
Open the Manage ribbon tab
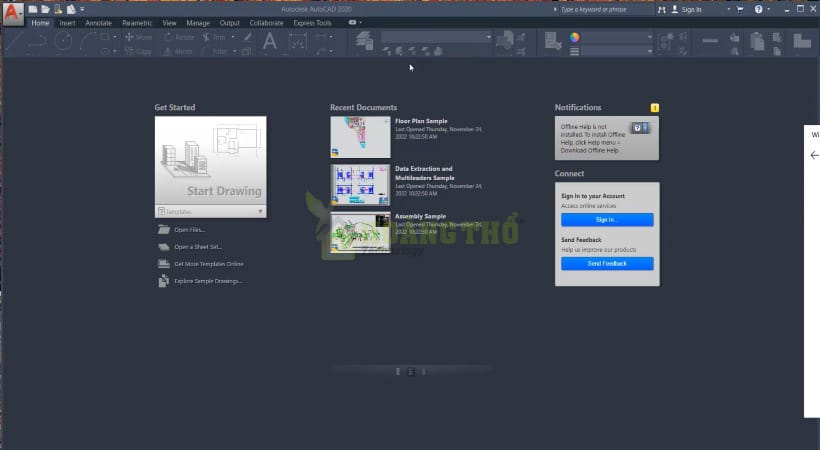[197, 22]
